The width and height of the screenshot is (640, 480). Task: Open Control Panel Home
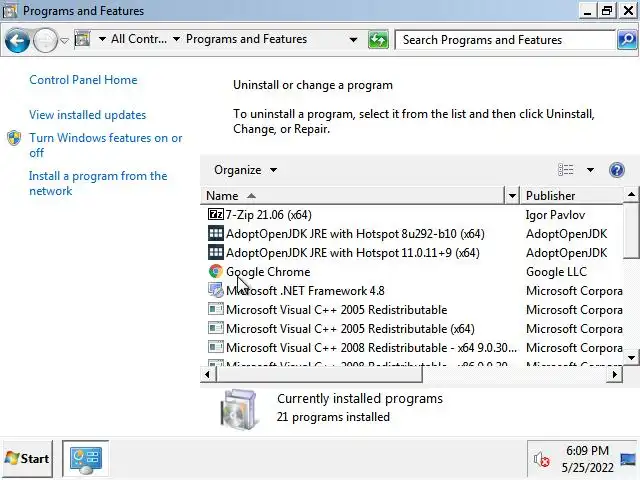click(83, 80)
